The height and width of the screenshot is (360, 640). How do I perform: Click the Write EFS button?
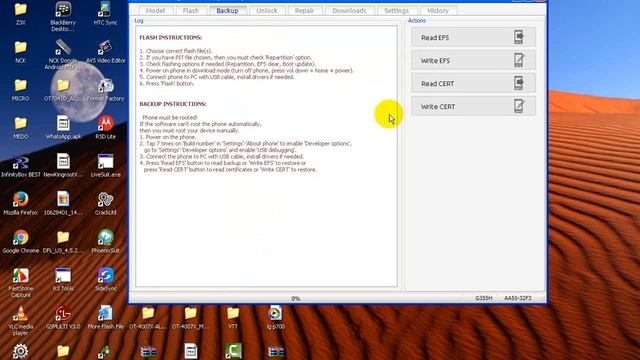click(473, 60)
